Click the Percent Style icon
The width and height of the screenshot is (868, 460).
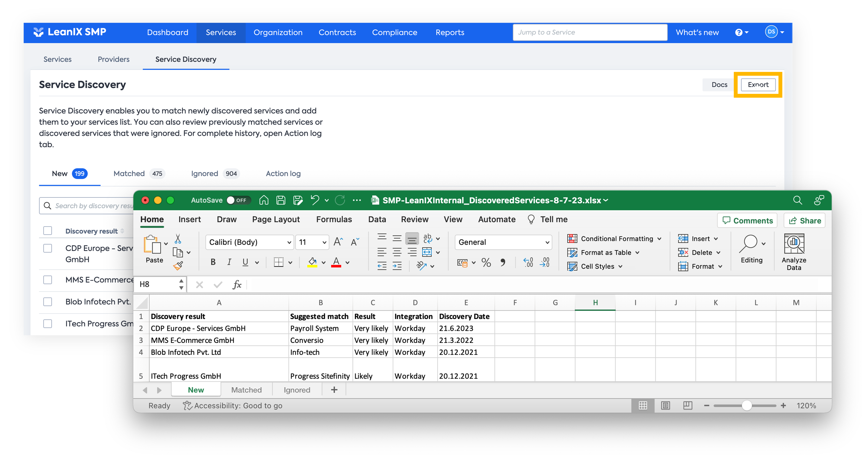[486, 263]
